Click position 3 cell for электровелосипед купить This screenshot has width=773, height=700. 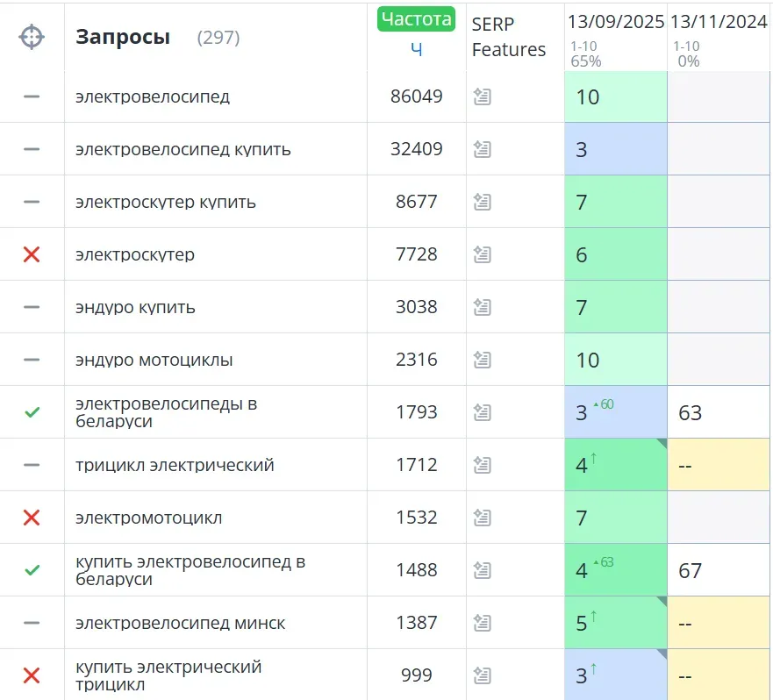[616, 149]
